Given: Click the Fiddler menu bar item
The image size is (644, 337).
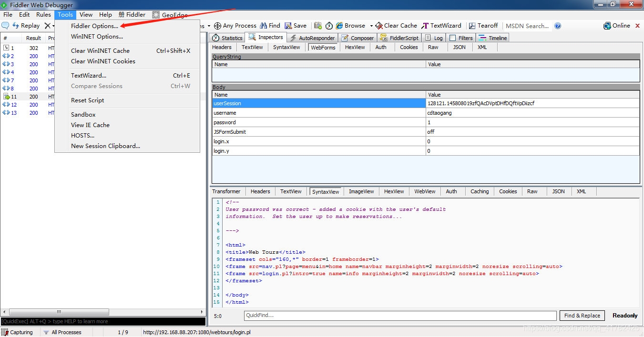Looking at the screenshot, I should 132,15.
